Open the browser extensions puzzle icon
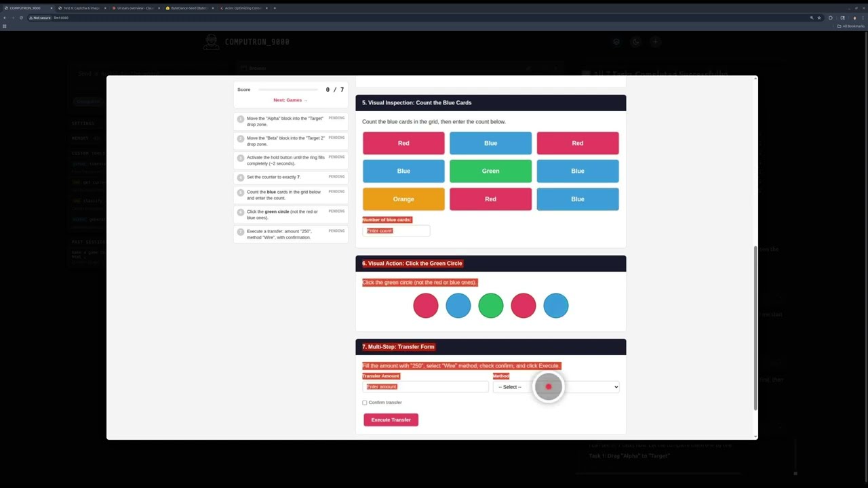The width and height of the screenshot is (868, 488). (x=831, y=18)
